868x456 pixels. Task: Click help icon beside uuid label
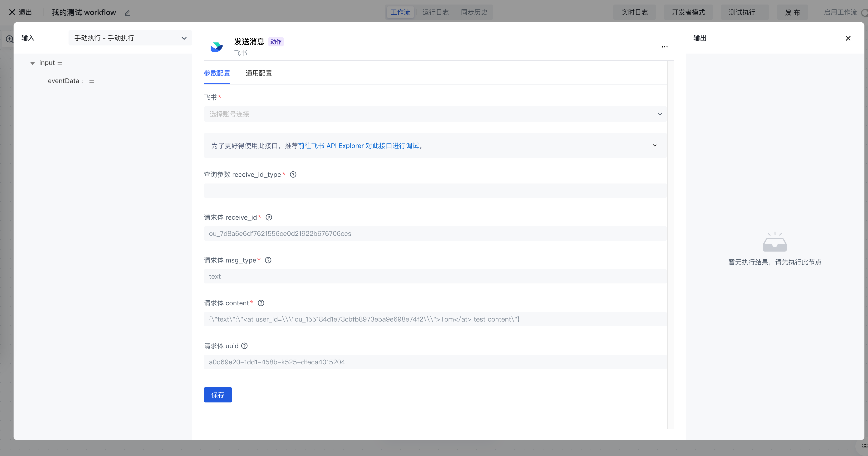(x=244, y=346)
